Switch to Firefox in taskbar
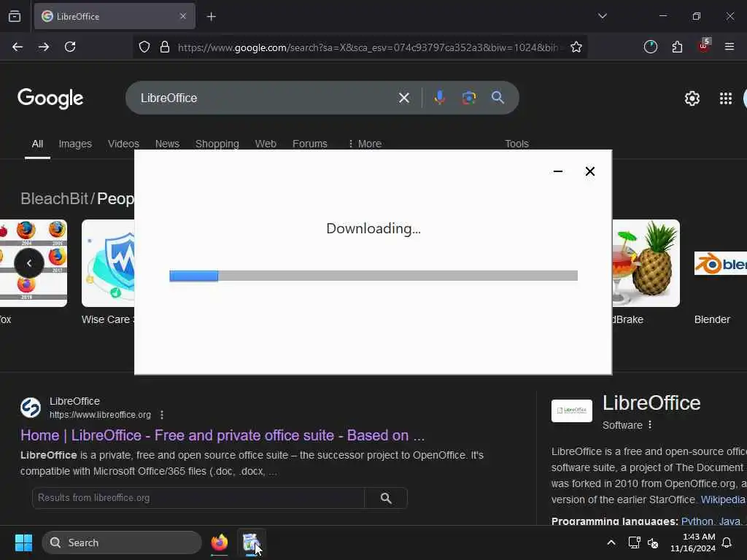The width and height of the screenshot is (747, 560). [219, 542]
